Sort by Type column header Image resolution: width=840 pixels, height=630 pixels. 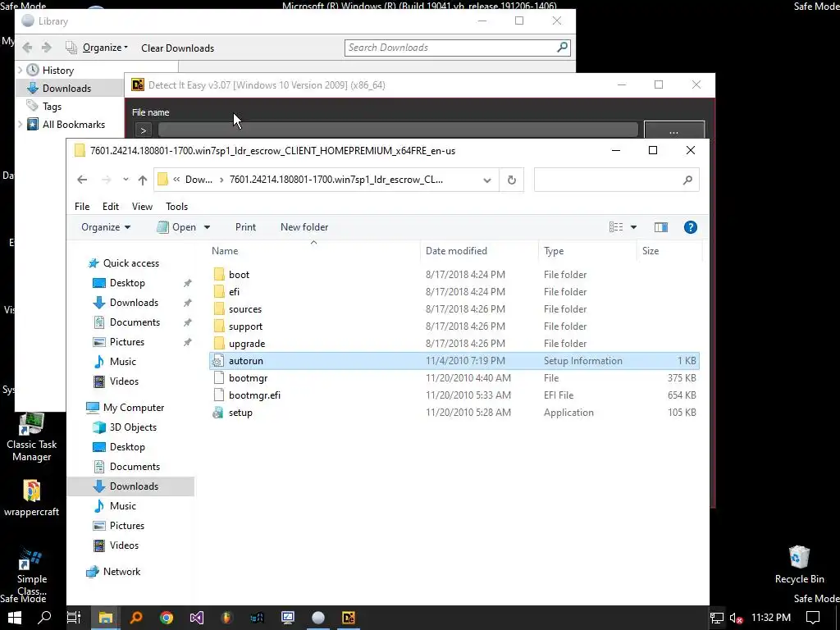554,251
